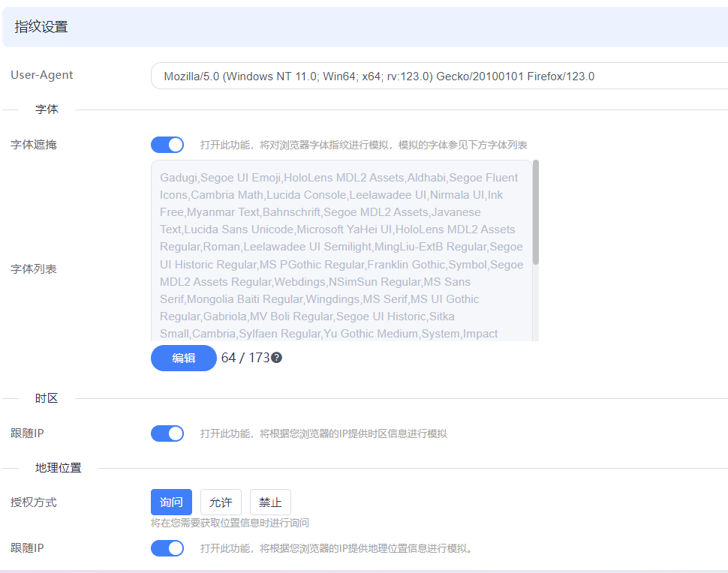Image resolution: width=728 pixels, height=573 pixels.
Task: Click the User-Agent field label
Action: (x=42, y=75)
